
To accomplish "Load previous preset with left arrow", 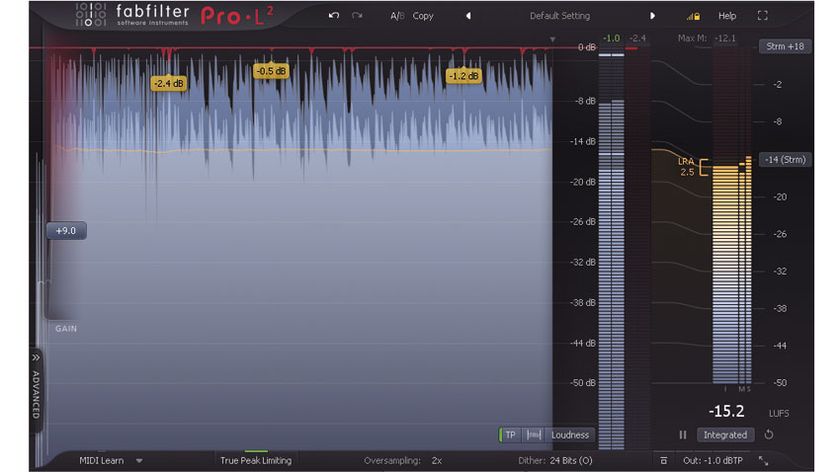I will [x=468, y=16].
